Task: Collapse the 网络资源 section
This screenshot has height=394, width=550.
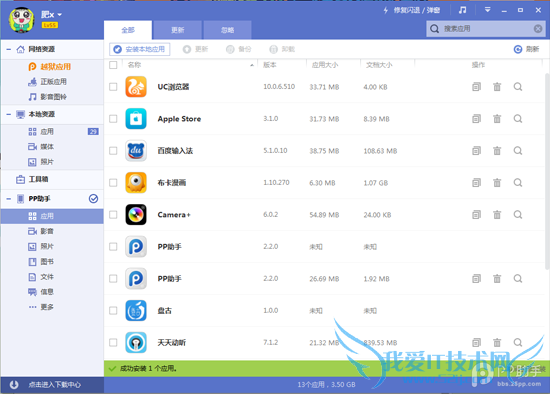Action: 8,49
